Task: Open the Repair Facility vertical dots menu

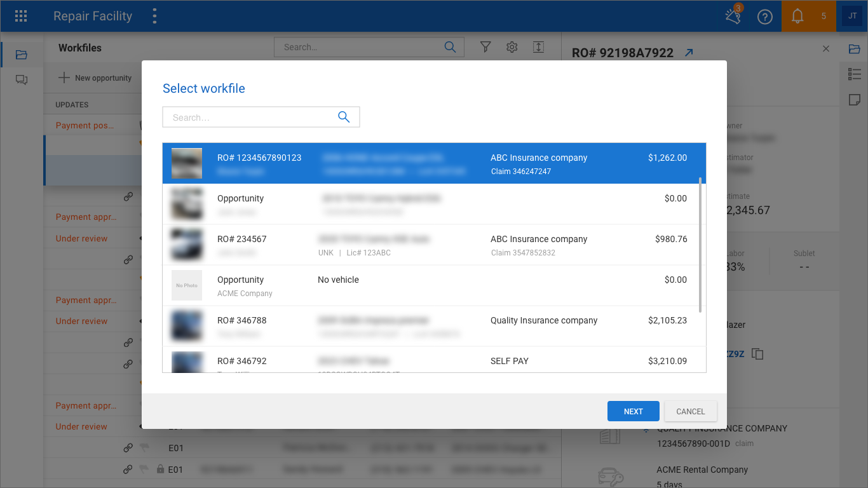Action: 154,16
